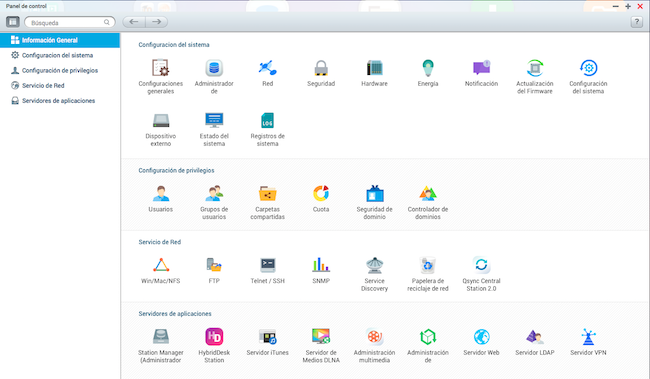Open the Usuarios icon
650x379 pixels.
160,194
